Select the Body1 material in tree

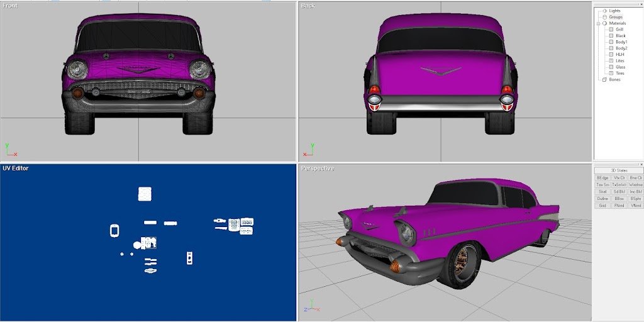[621, 42]
